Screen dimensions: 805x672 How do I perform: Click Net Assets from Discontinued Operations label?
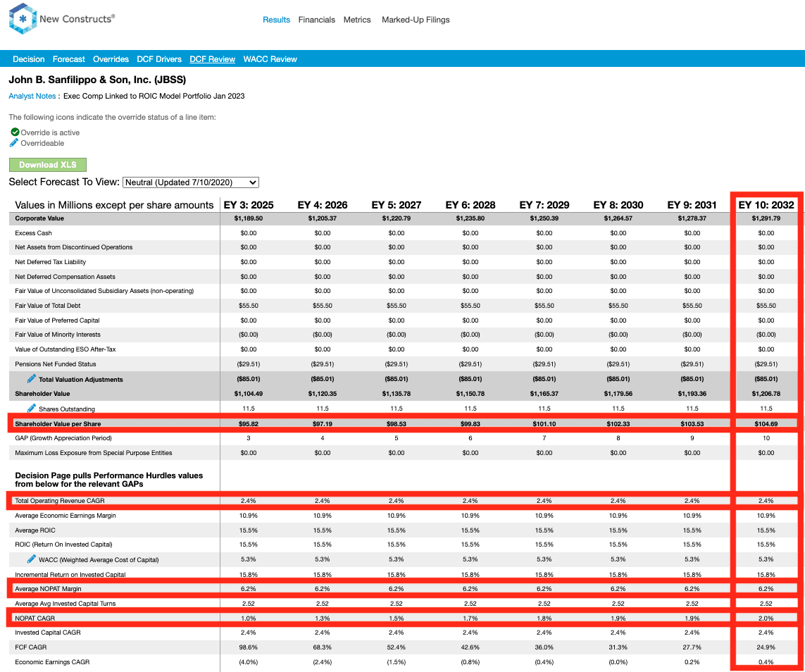click(74, 247)
